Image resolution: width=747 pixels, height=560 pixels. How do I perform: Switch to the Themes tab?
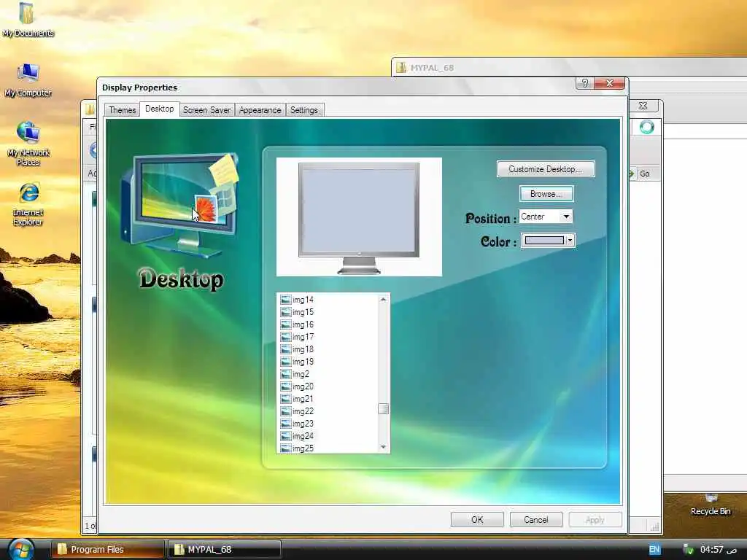coord(122,110)
